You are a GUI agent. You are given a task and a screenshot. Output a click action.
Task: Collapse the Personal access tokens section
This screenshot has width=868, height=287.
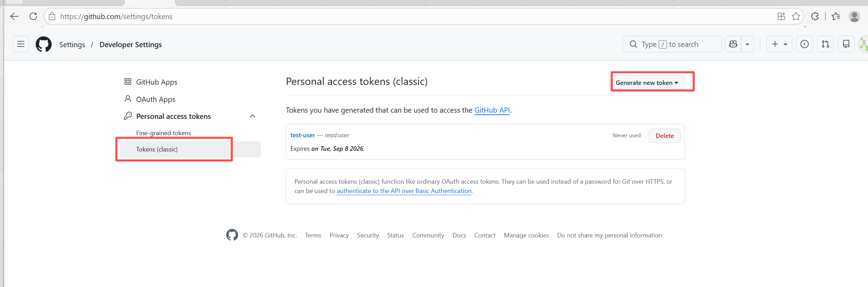[253, 116]
